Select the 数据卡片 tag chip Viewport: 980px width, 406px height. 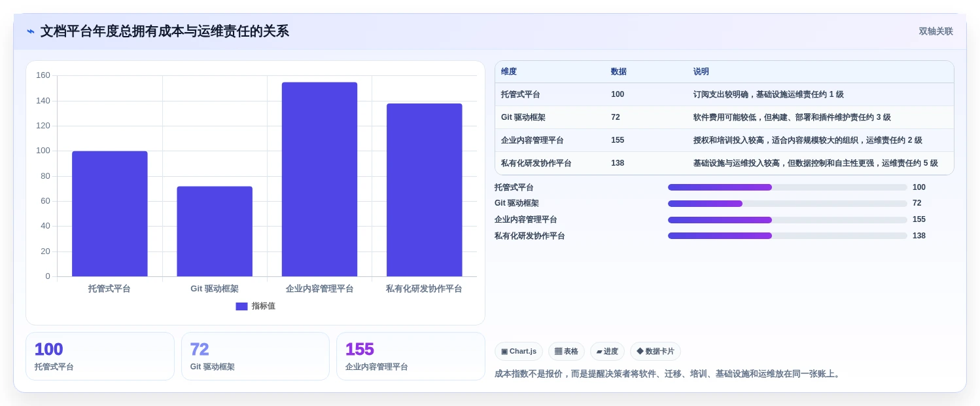[x=656, y=352]
